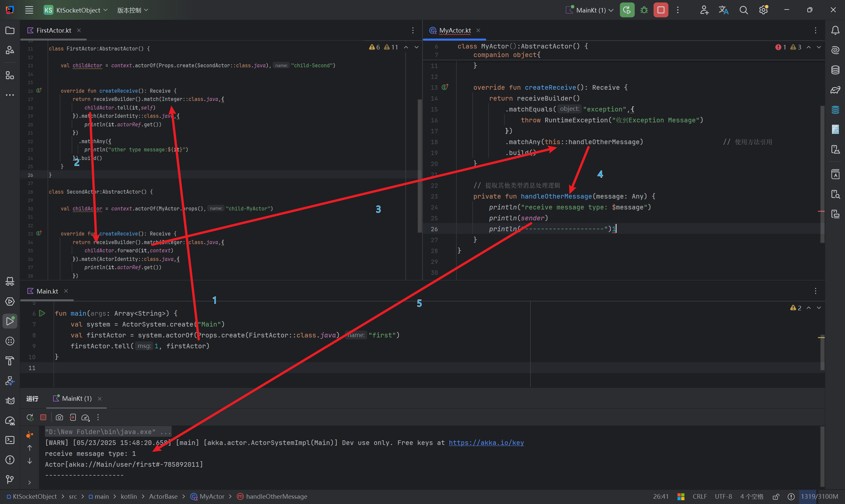This screenshot has height=504, width=845.
Task: Open the Run tool window icon
Action: click(10, 321)
